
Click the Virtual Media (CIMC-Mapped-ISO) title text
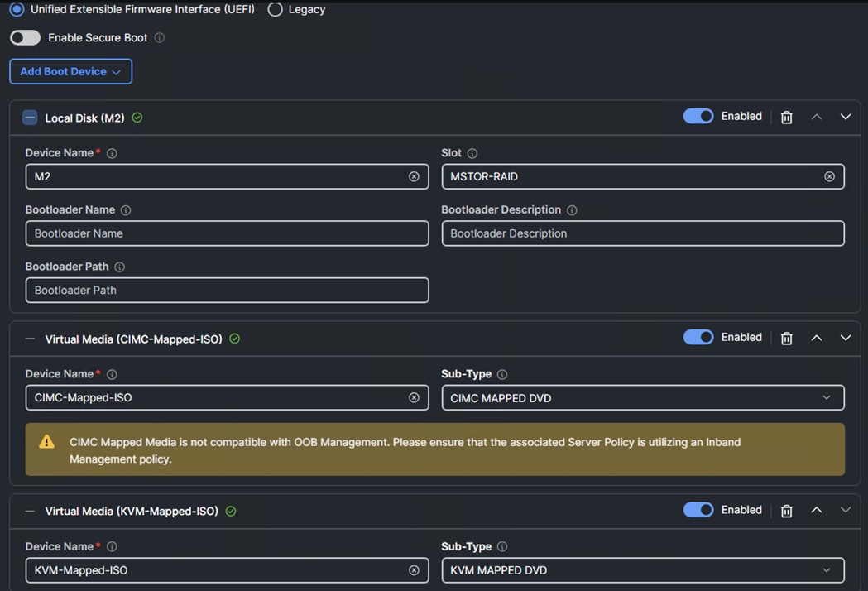point(133,339)
